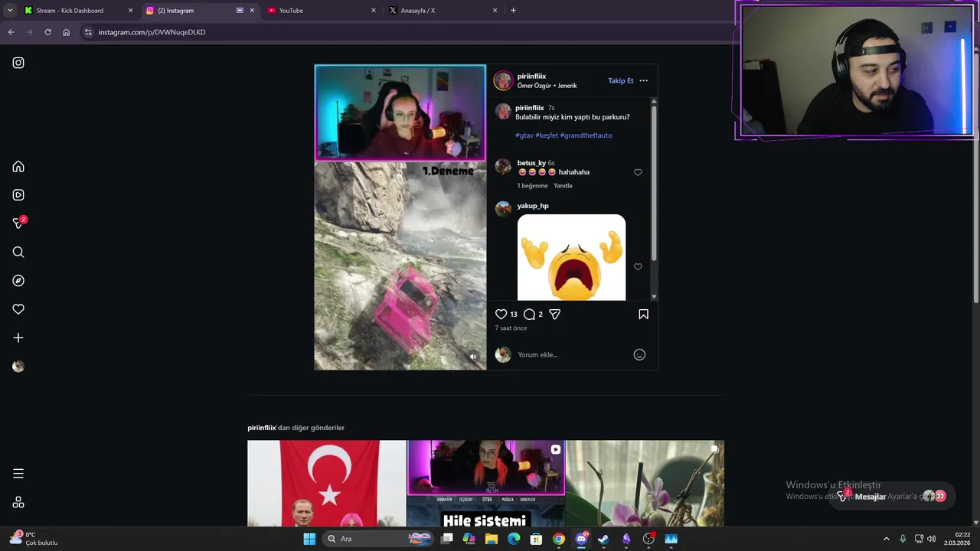Go to Instagram Home in sidebar

pyautogui.click(x=18, y=167)
